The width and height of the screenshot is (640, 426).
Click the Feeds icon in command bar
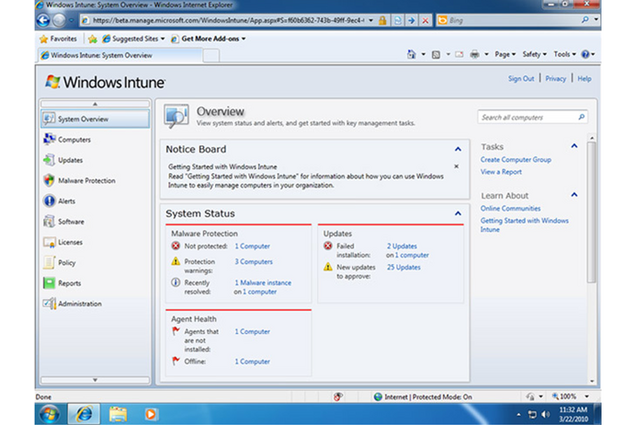(x=436, y=54)
